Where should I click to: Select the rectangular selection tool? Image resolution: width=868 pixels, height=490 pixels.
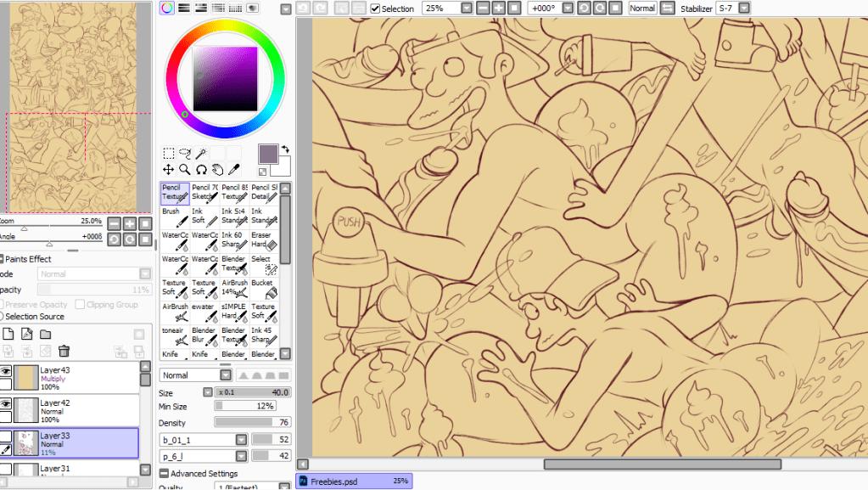point(169,154)
